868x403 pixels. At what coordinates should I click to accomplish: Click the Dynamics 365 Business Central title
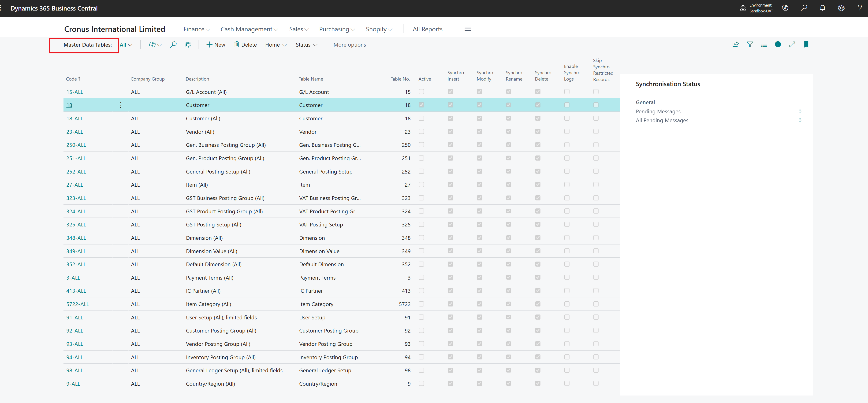click(54, 8)
